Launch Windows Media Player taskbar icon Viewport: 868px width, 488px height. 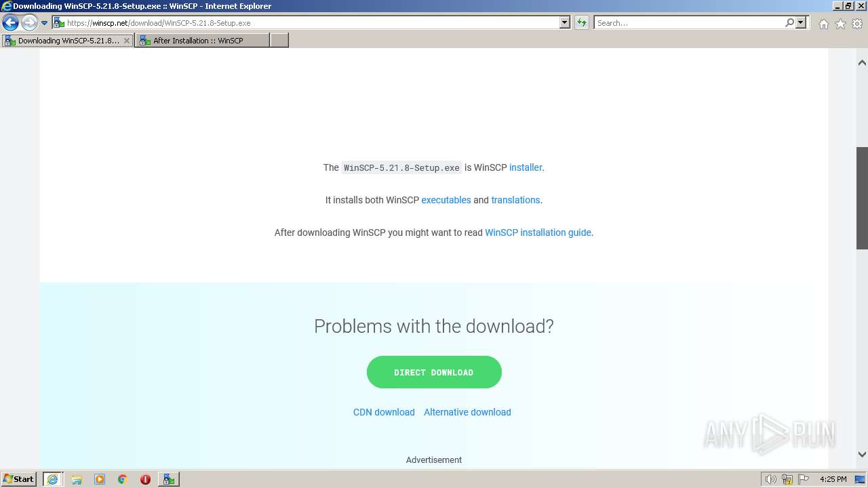click(100, 479)
